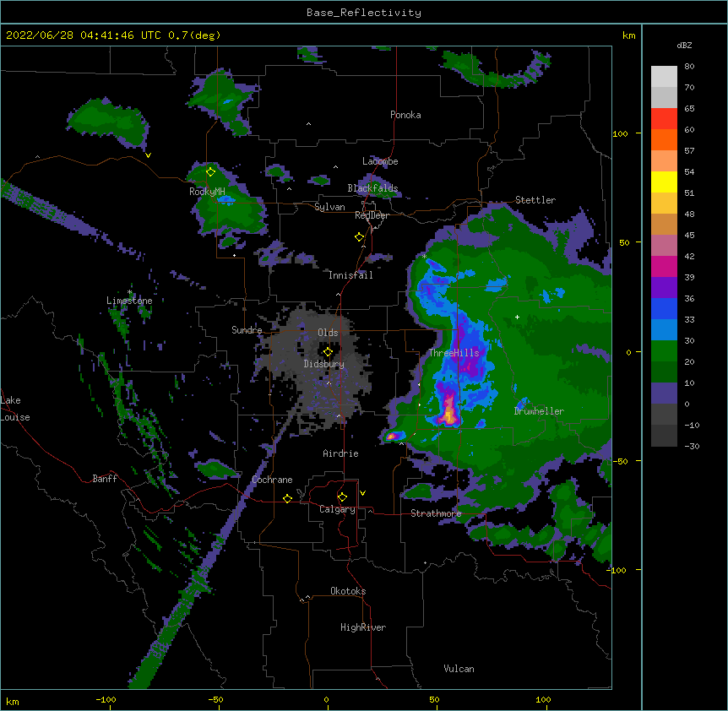
Task: Click the yellow diamond marker south of RedDeer
Action: click(360, 237)
